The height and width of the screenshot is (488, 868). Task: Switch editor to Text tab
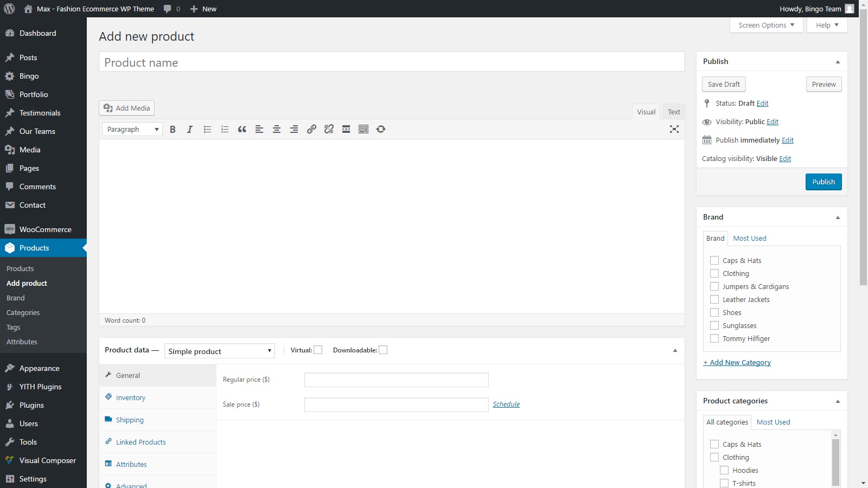674,112
